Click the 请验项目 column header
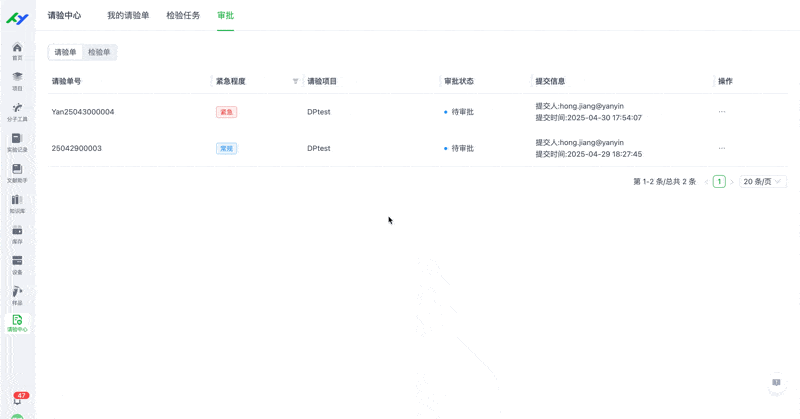Viewport: 800px width, 419px height. pyautogui.click(x=322, y=81)
